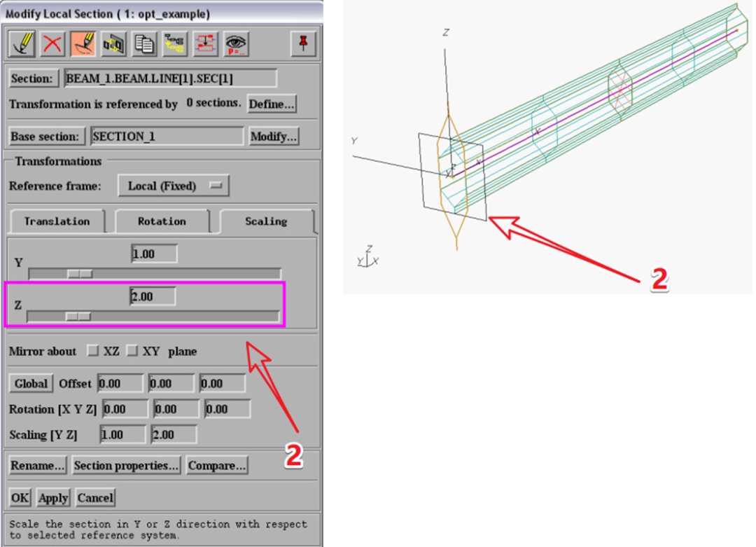Image resolution: width=756 pixels, height=547 pixels.
Task: Click the Section name field BEAM_1.BEAM.LINE[1].SEC[1]
Action: [170, 78]
